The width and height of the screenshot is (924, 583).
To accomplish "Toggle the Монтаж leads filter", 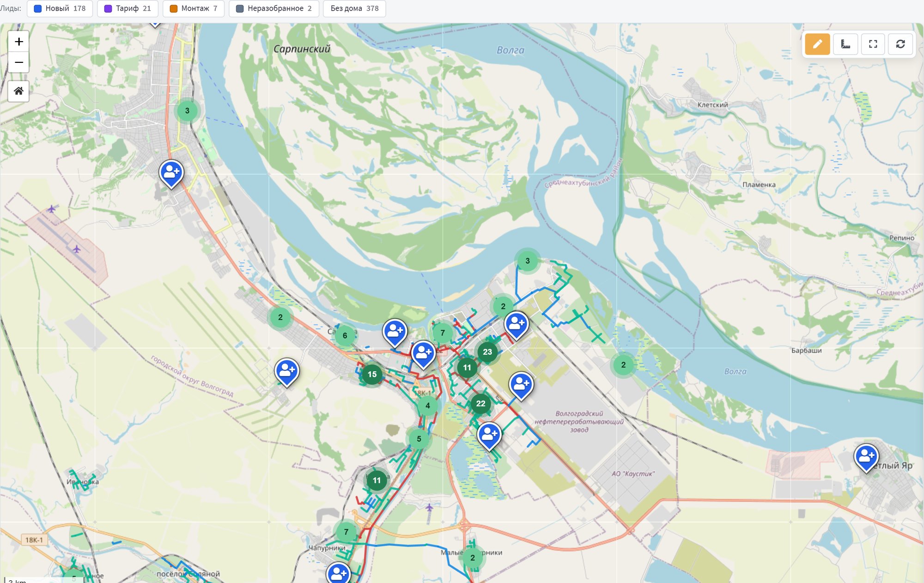I will tap(194, 8).
